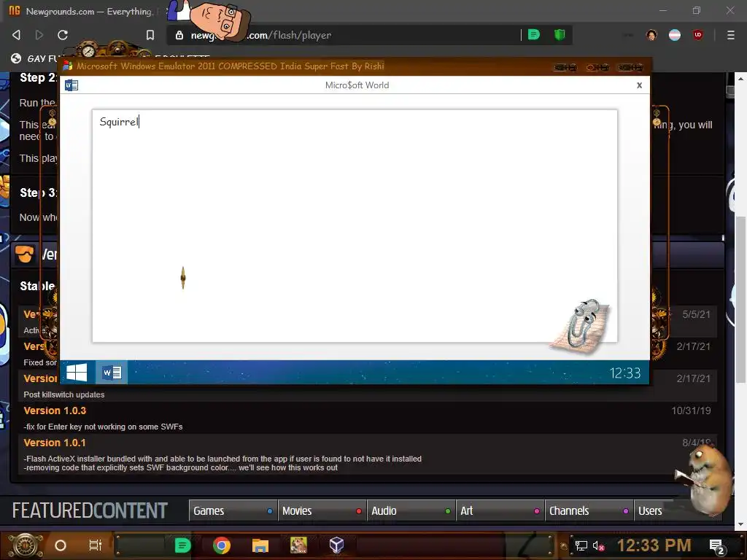747x560 pixels.
Task: Open the green chat app on taskbar
Action: [x=182, y=545]
